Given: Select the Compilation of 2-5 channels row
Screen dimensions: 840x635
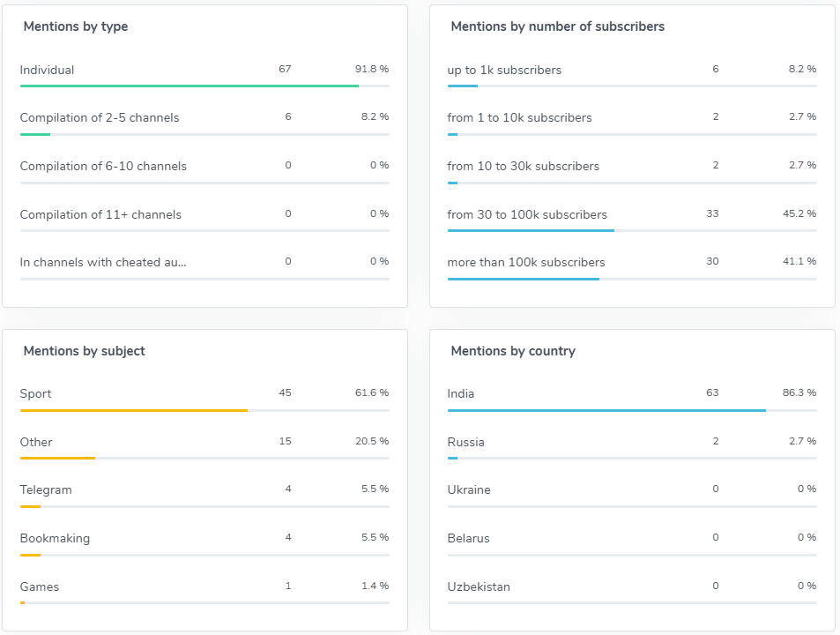Looking at the screenshot, I should point(99,117).
